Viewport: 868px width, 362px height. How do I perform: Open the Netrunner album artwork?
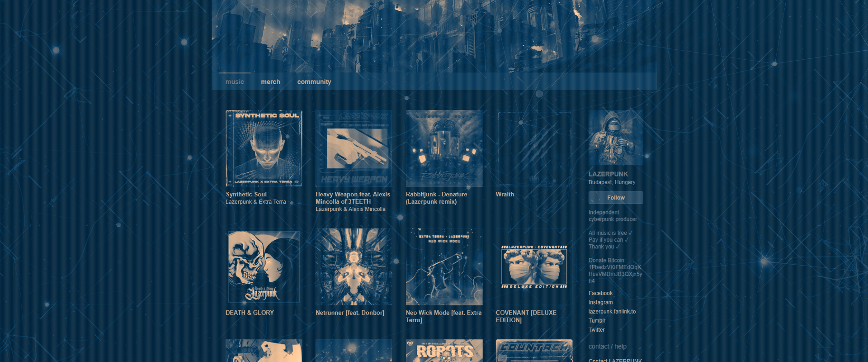[354, 267]
